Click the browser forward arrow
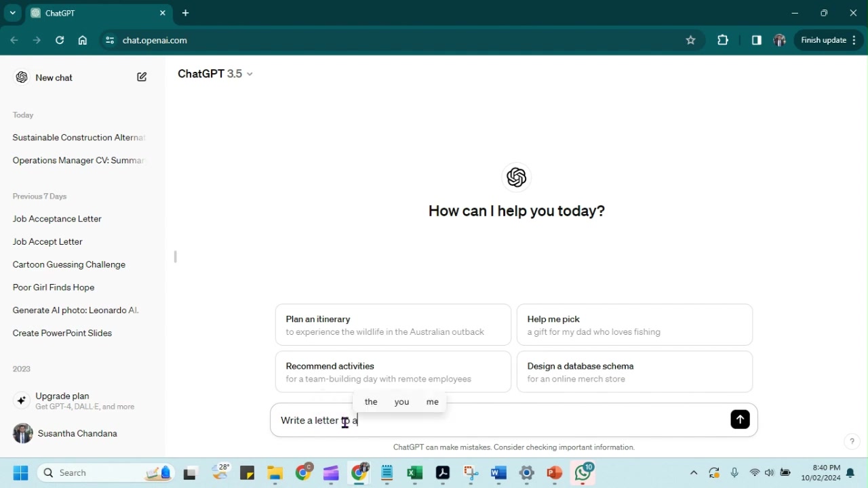Viewport: 868px width, 488px height. point(37,40)
